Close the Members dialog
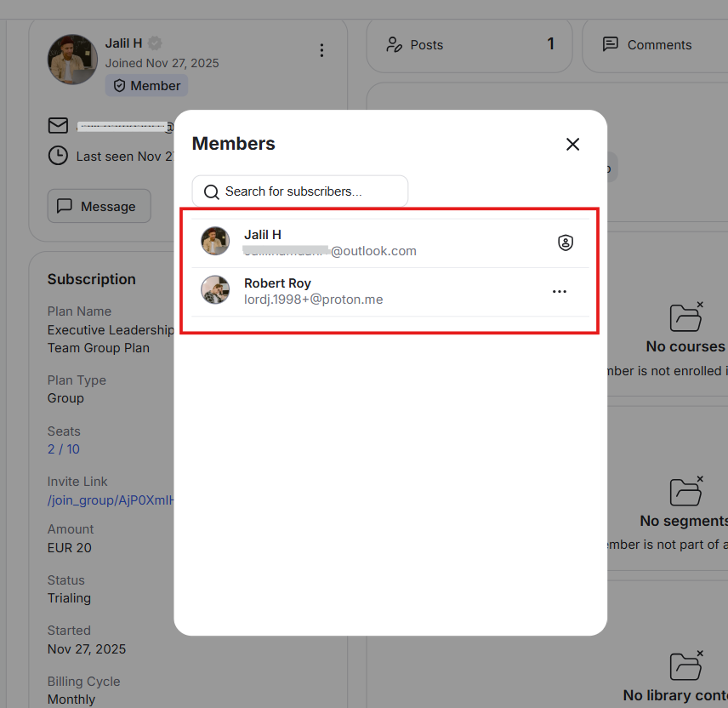 pyautogui.click(x=572, y=144)
